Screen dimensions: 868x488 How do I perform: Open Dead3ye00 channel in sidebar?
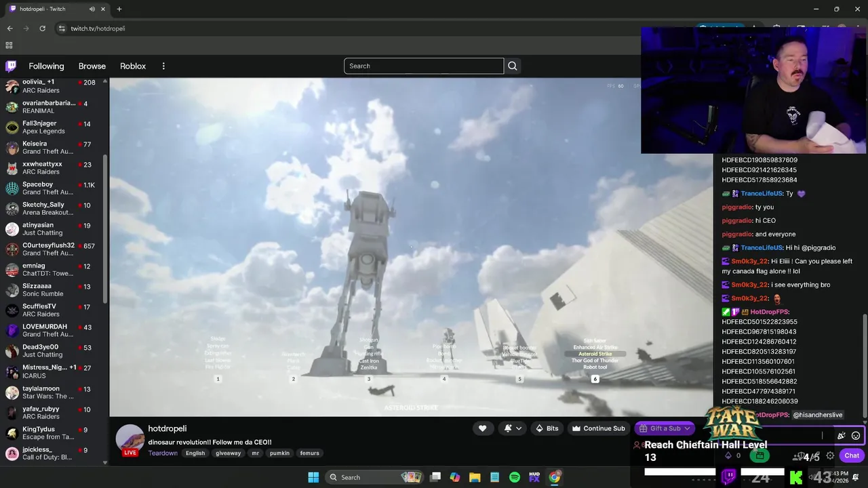click(54, 350)
